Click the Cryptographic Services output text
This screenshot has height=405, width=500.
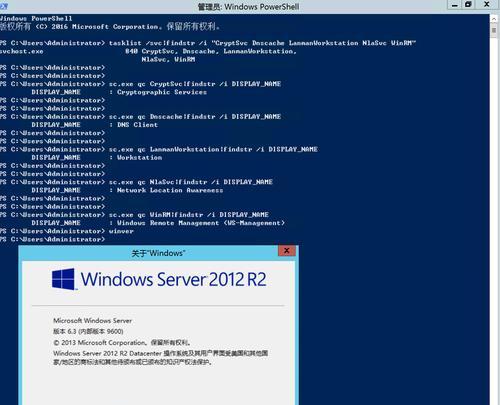click(162, 92)
